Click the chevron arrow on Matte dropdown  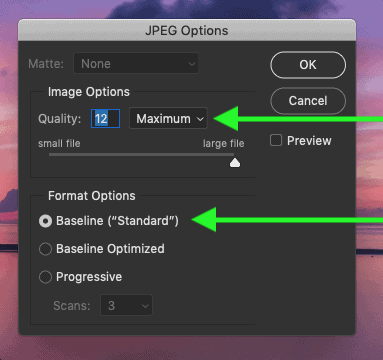tap(192, 64)
